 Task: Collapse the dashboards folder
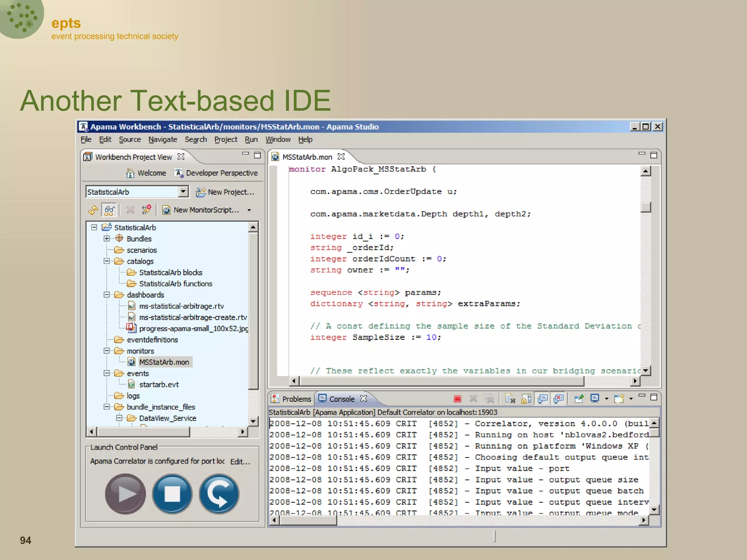point(107,295)
